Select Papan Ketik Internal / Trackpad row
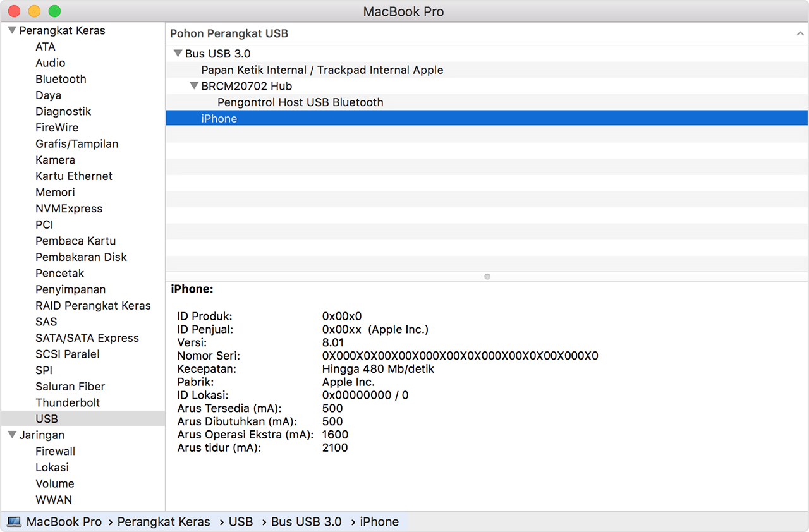Image resolution: width=809 pixels, height=532 pixels. pos(487,70)
